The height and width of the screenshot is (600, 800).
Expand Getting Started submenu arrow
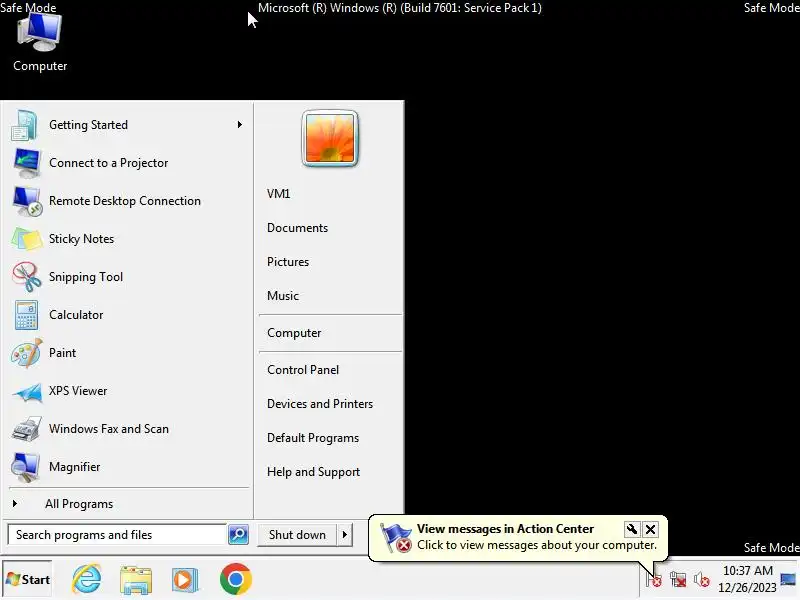(240, 124)
